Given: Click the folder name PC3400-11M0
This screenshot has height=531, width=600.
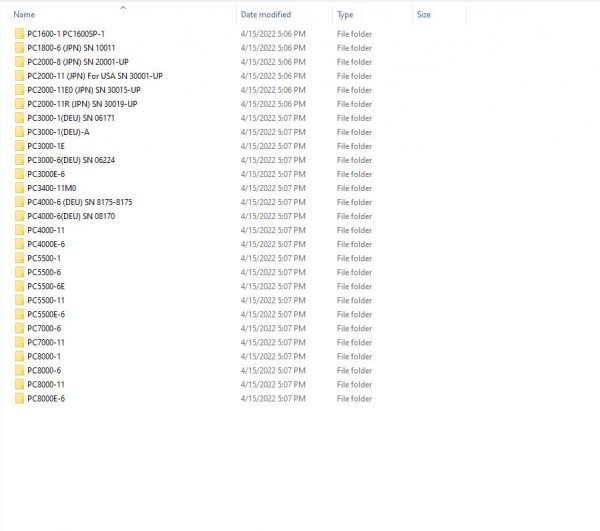Looking at the screenshot, I should point(52,188).
